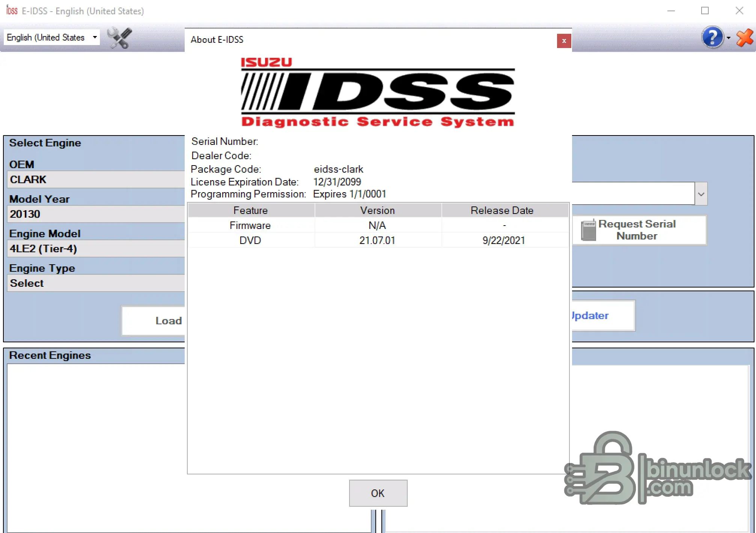Image resolution: width=756 pixels, height=533 pixels.
Task: Select the Firmware row in the feature table
Action: click(378, 225)
